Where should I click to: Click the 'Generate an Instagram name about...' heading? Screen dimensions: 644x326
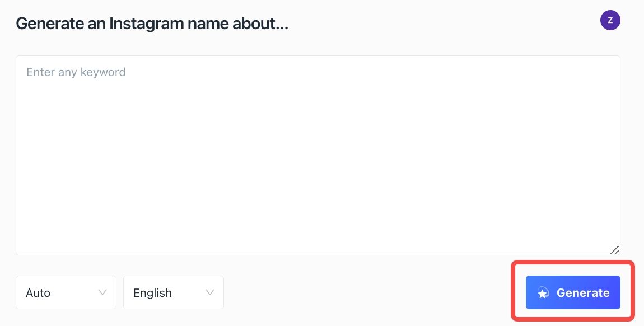coord(152,24)
